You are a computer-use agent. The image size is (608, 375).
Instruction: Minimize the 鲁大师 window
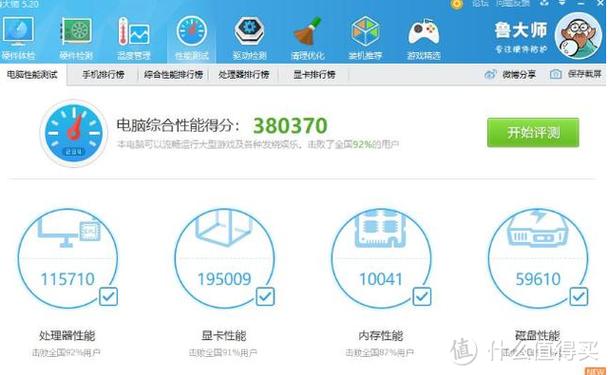pyautogui.click(x=580, y=3)
